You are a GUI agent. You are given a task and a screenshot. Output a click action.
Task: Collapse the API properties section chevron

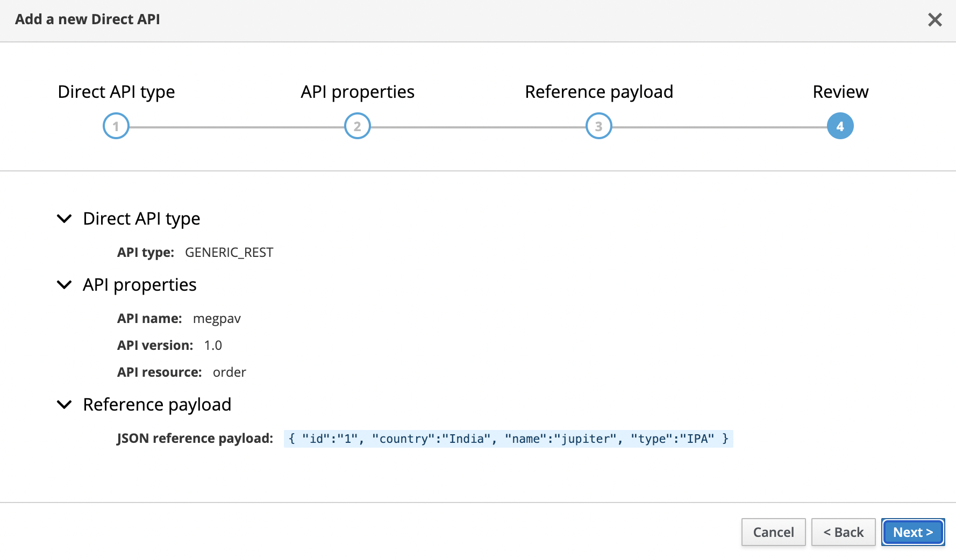click(x=65, y=285)
